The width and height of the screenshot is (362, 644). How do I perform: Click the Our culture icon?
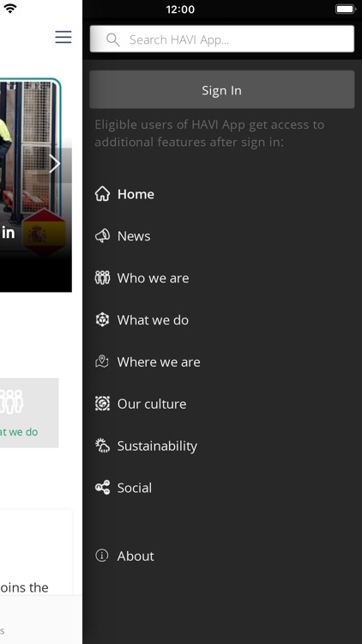tap(102, 404)
